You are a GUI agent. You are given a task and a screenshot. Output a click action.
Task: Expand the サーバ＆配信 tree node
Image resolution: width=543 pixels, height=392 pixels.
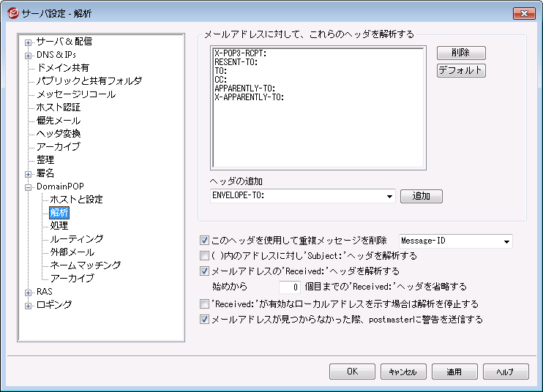(x=29, y=42)
